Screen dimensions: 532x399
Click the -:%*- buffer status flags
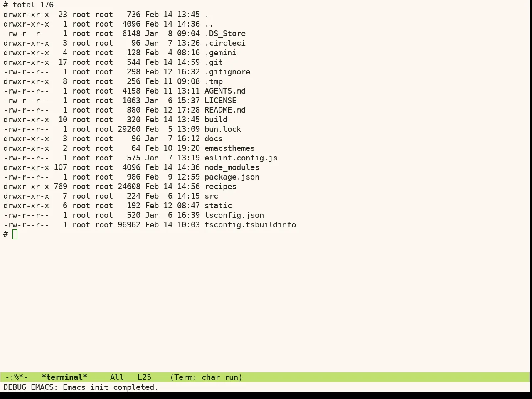(x=17, y=377)
